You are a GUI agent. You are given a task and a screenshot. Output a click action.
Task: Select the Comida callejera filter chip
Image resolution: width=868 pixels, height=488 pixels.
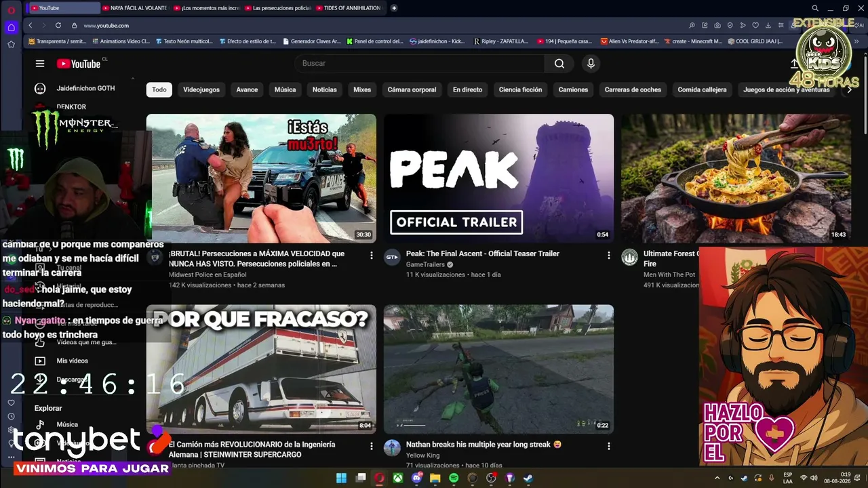(x=702, y=89)
